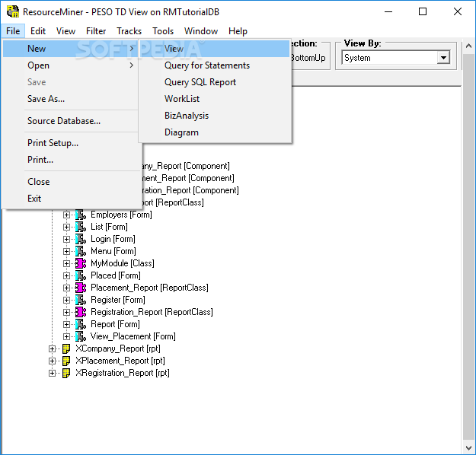Select the XCompany_Report [rpt] tree row
Viewport: 476px width, 455px height.
(118, 348)
